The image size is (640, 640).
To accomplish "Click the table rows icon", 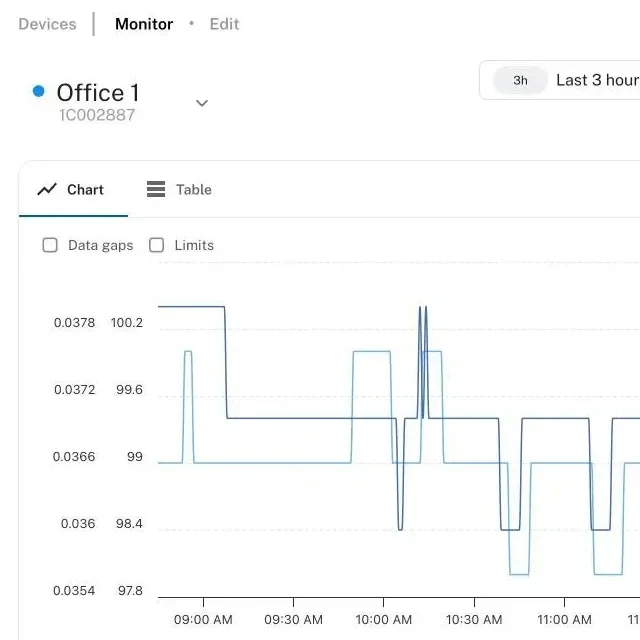I will click(156, 189).
